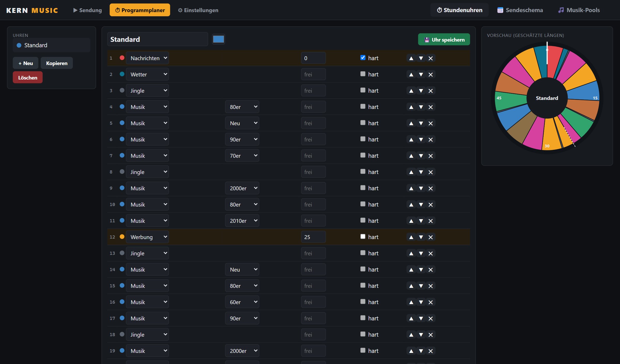Screen dimensions: 620x364
Task: Move row 4 Musik 80er down
Action: [x=421, y=107]
